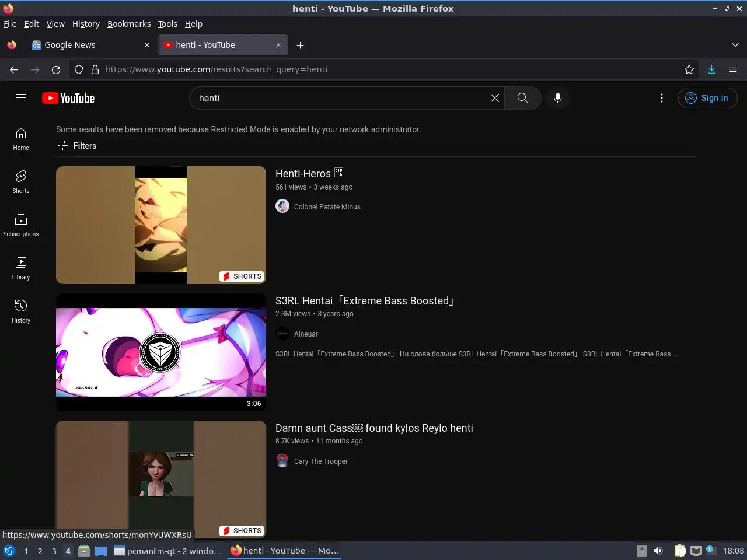Open Library in the sidebar
Viewport: 747px width, 560px height.
pos(21,269)
